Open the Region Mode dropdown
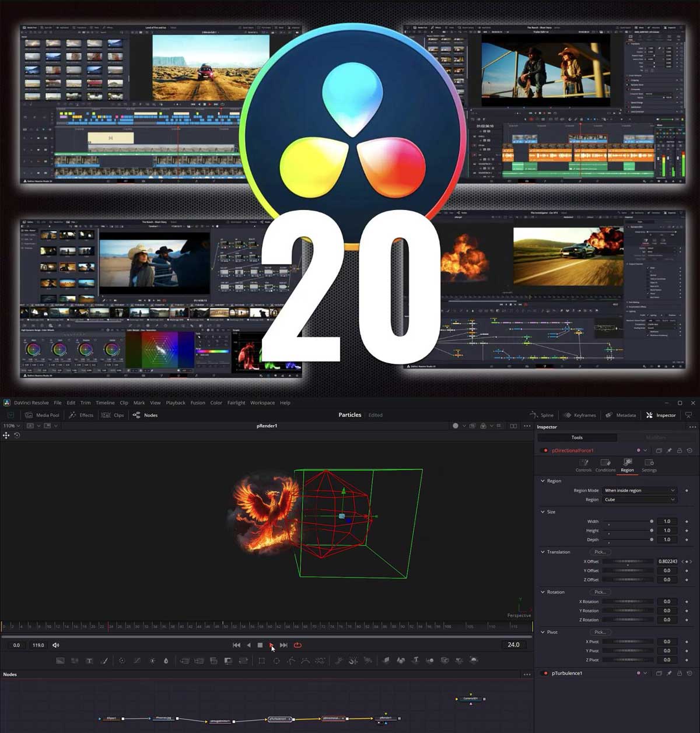This screenshot has height=733, width=700. 639,490
